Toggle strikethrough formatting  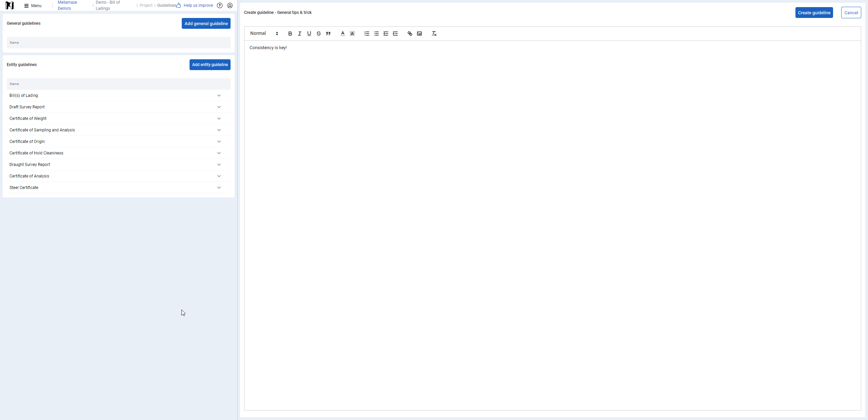point(318,34)
